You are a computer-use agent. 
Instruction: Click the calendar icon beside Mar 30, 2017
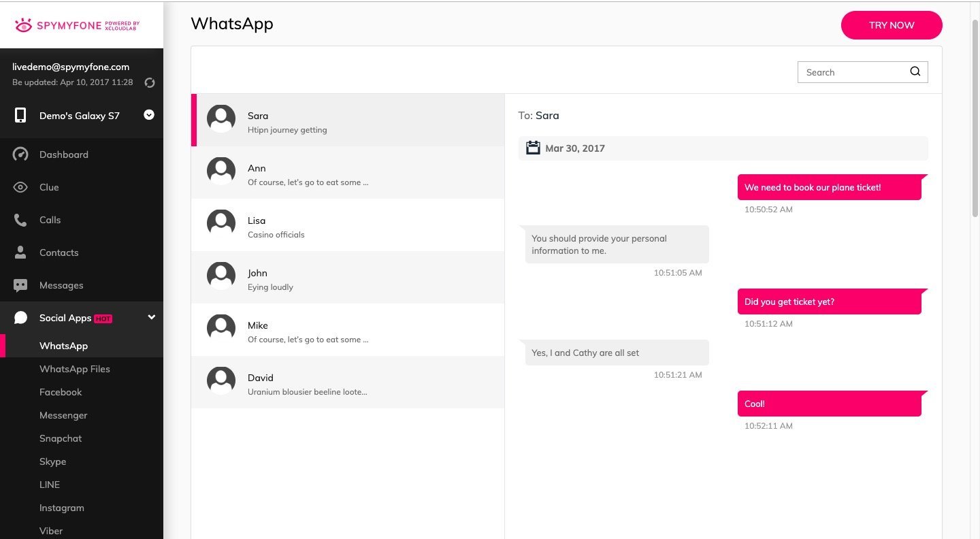click(x=534, y=148)
